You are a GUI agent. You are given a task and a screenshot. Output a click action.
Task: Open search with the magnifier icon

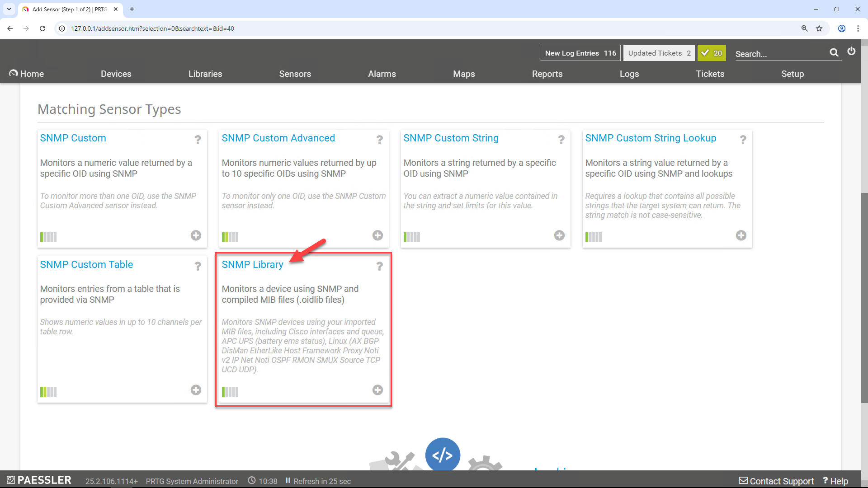(834, 52)
